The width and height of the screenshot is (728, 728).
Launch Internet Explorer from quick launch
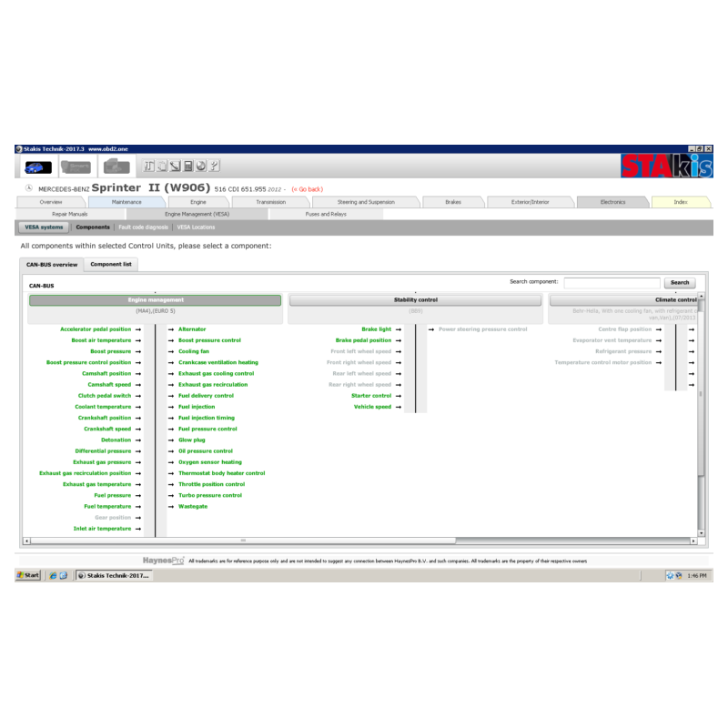(53, 575)
